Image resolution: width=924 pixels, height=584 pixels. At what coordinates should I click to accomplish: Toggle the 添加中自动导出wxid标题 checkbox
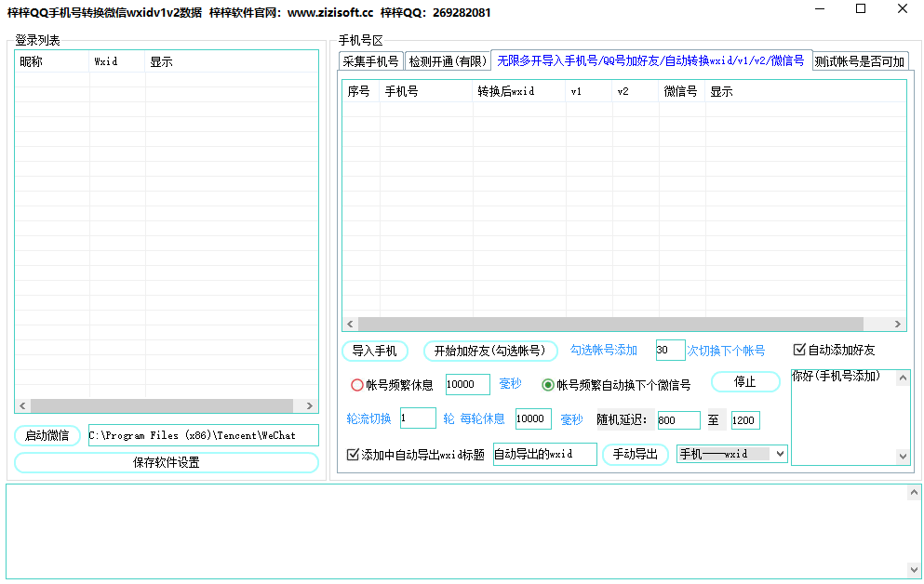point(353,455)
